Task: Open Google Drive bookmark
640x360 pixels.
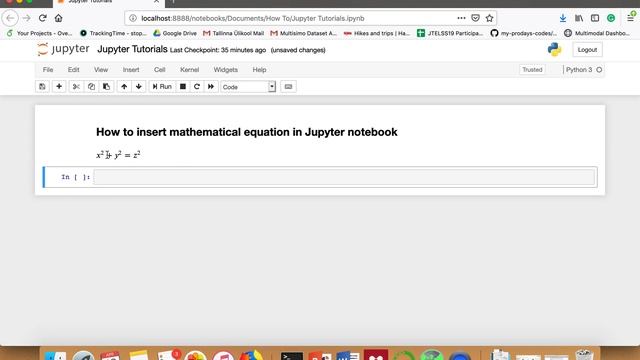Action: tap(175, 33)
